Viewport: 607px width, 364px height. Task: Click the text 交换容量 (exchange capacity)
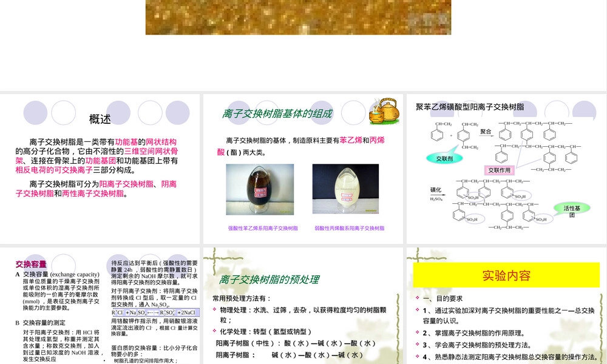(61, 274)
